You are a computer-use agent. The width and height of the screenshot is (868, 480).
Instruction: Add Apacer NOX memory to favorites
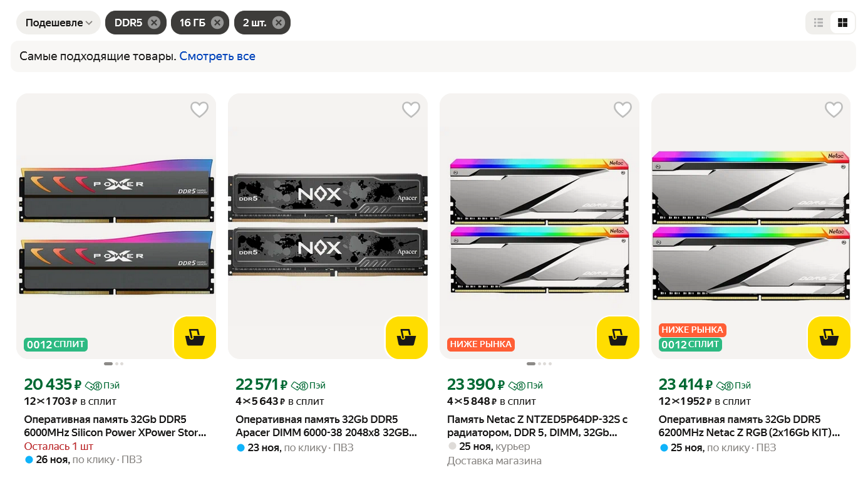pos(411,110)
